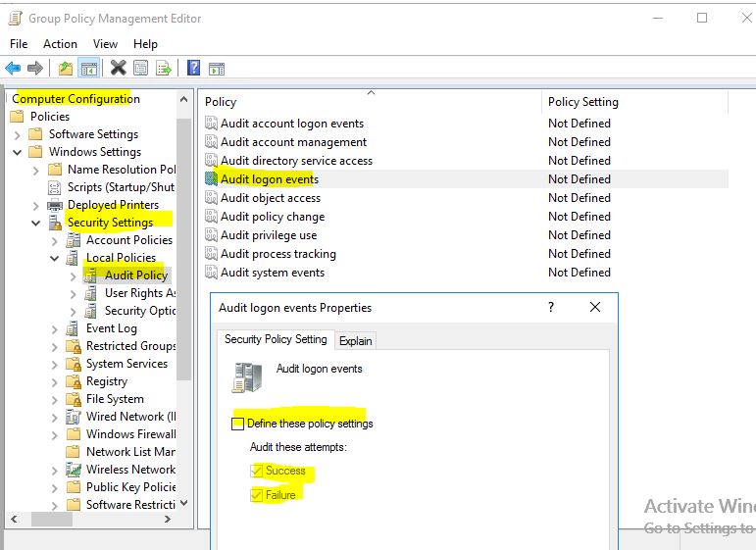Click the Audit process tracking icon
The width and height of the screenshot is (756, 550).
point(211,254)
